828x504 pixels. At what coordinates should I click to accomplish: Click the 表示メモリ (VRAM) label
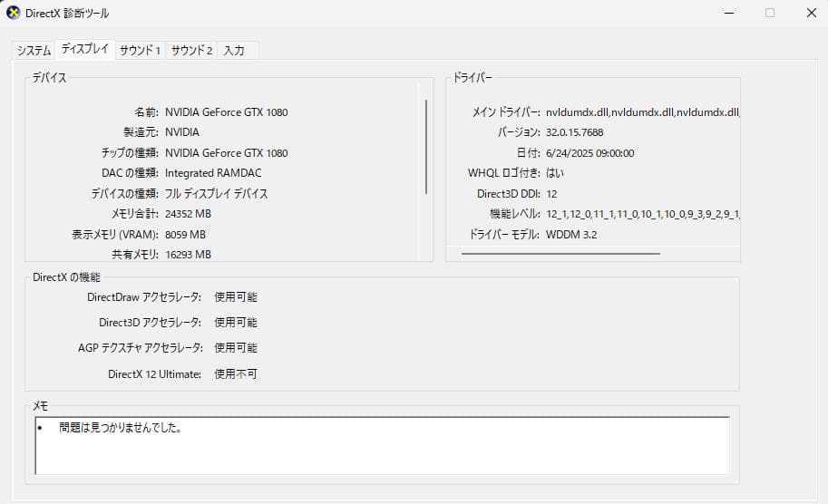pyautogui.click(x=115, y=234)
